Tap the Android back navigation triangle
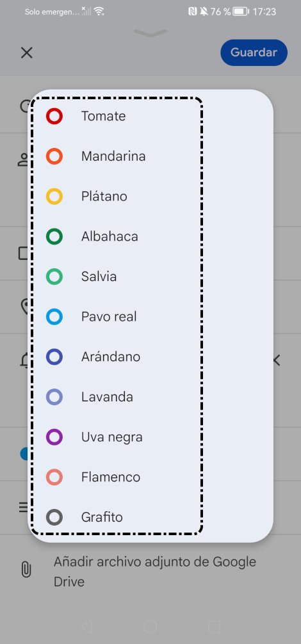This screenshot has height=644, width=301. click(x=86, y=627)
